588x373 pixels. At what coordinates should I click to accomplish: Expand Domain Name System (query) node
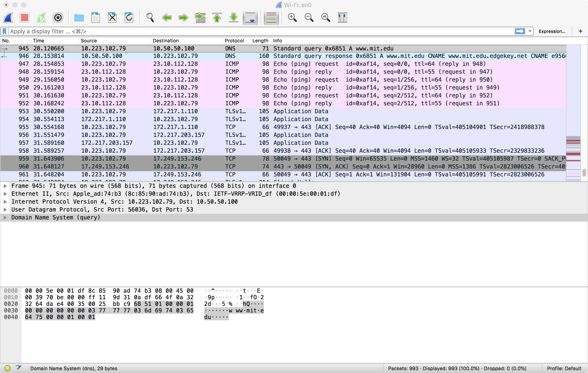click(5, 217)
